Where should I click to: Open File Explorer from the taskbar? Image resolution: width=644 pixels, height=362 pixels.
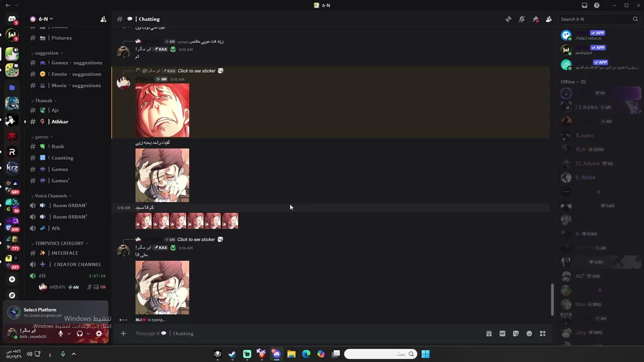(291, 354)
